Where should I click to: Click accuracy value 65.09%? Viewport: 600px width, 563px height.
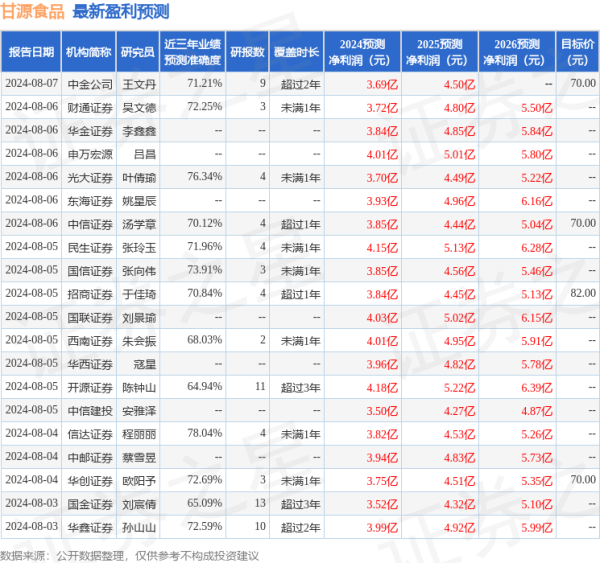[205, 503]
